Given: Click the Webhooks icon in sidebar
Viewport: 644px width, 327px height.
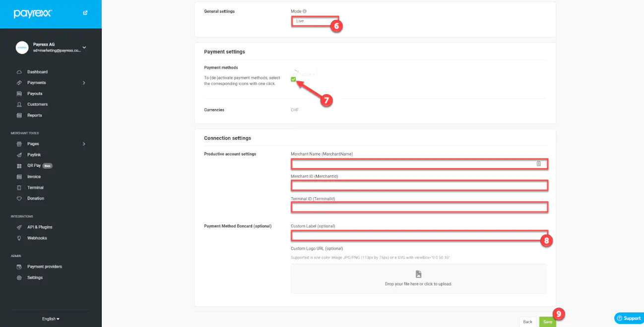Looking at the screenshot, I should pyautogui.click(x=19, y=238).
